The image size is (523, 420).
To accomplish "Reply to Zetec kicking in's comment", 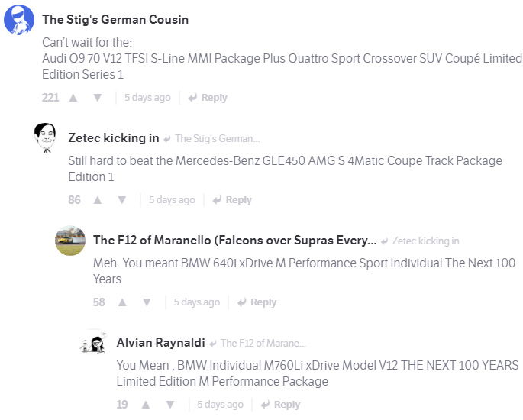I will point(232,200).
